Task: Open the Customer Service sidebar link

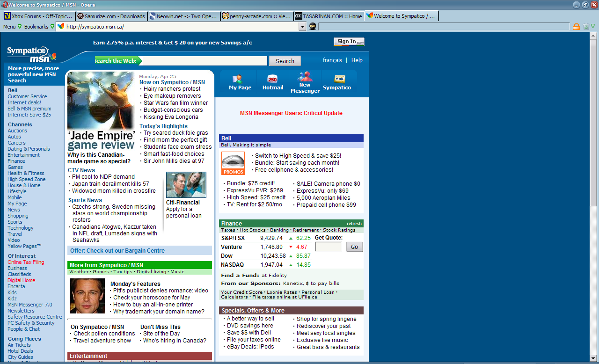Action: [27, 96]
